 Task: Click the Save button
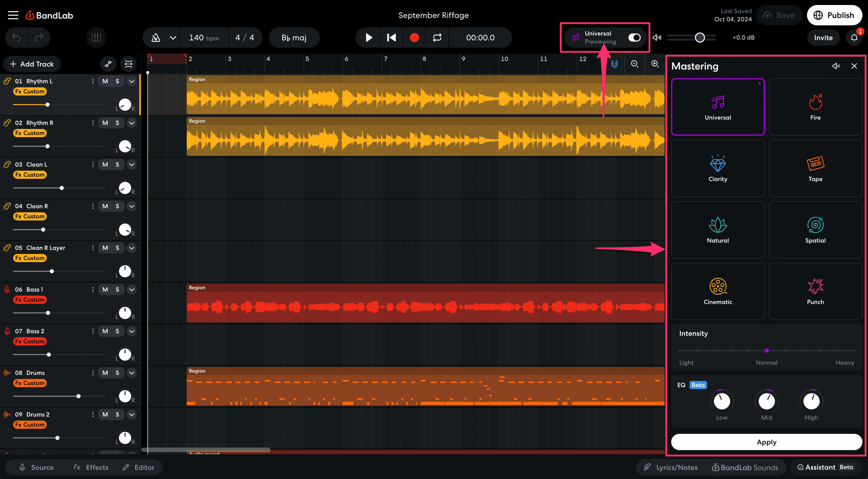pyautogui.click(x=779, y=15)
